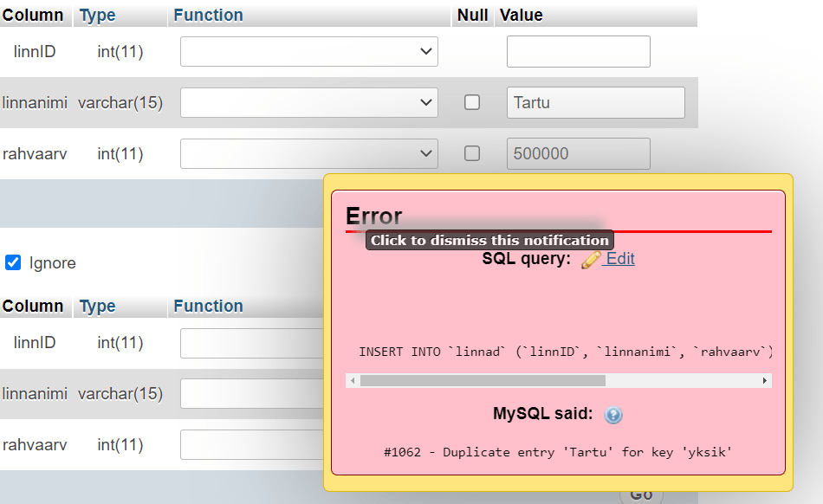Image resolution: width=823 pixels, height=504 pixels.
Task: Click the Edit link for SQL query
Action: click(x=620, y=259)
